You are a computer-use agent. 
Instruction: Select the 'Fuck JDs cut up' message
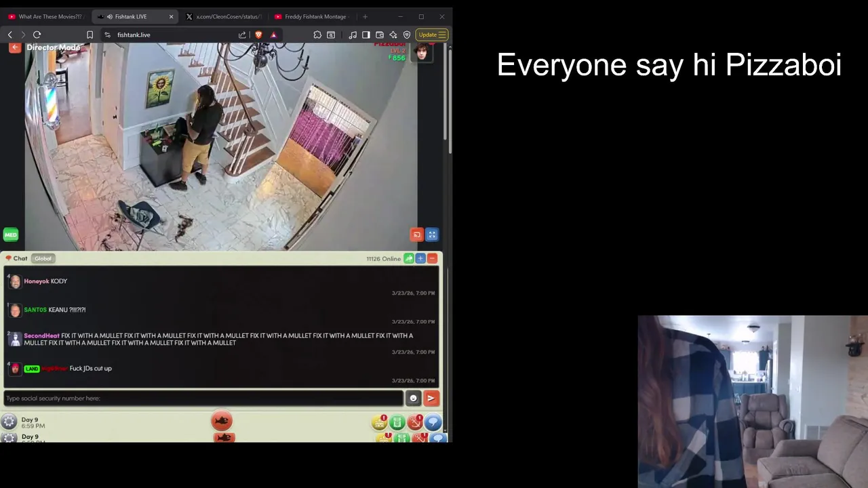91,369
